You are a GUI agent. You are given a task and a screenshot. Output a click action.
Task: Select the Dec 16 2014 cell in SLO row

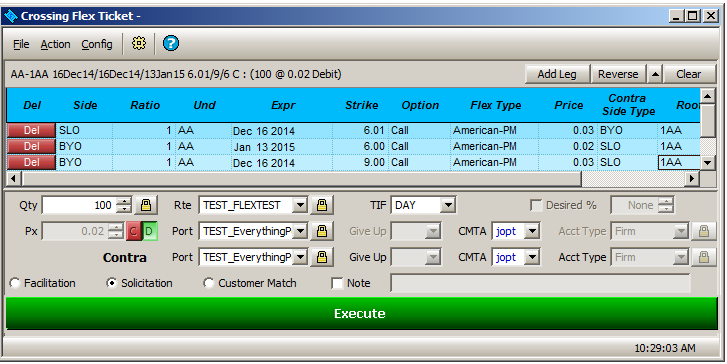[x=282, y=131]
